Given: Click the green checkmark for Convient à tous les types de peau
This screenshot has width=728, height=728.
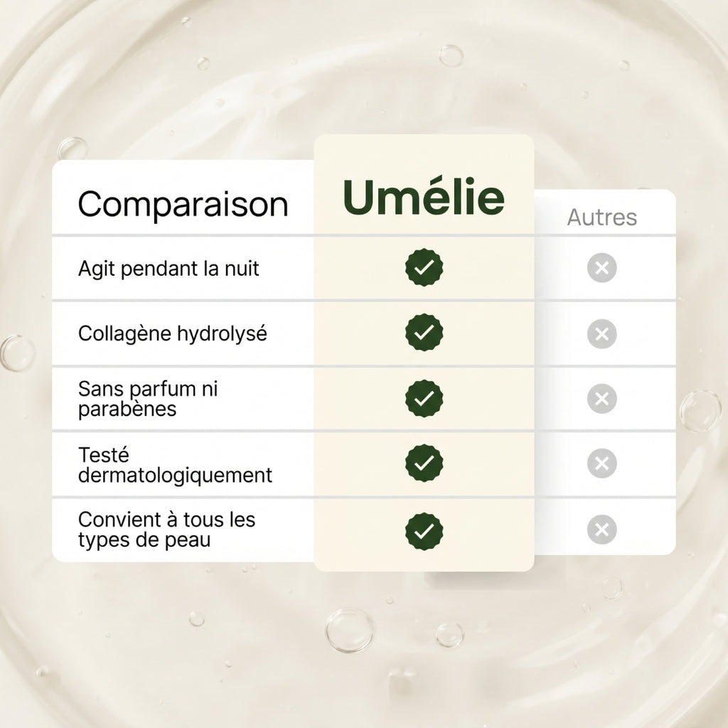Looking at the screenshot, I should pyautogui.click(x=424, y=532).
